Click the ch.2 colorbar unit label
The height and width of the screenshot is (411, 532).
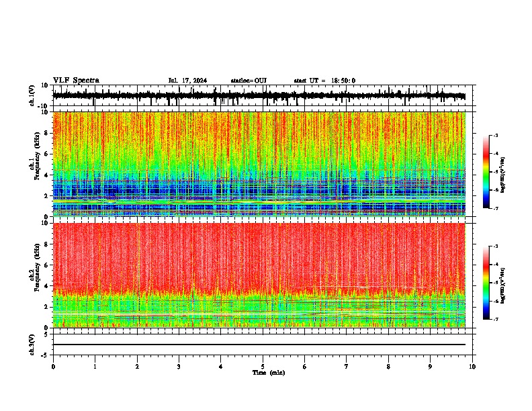[502, 285]
